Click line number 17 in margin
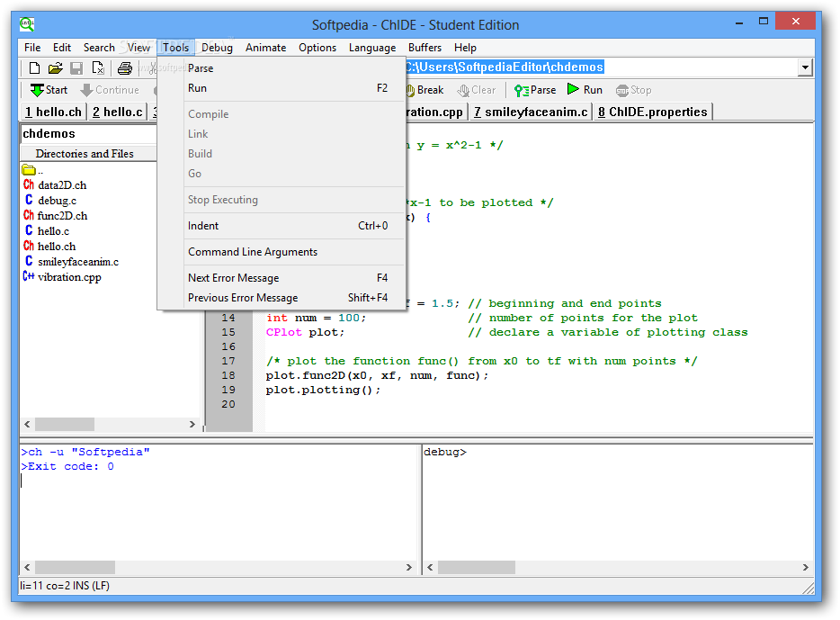Screen dimensions: 840x620 228,361
